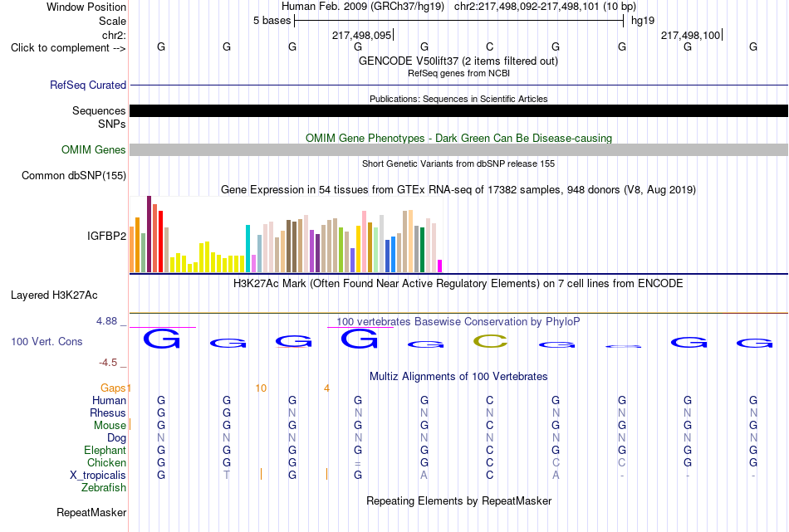This screenshot has width=789, height=532.
Task: Click the C base in Human alignment row
Action: click(x=490, y=400)
